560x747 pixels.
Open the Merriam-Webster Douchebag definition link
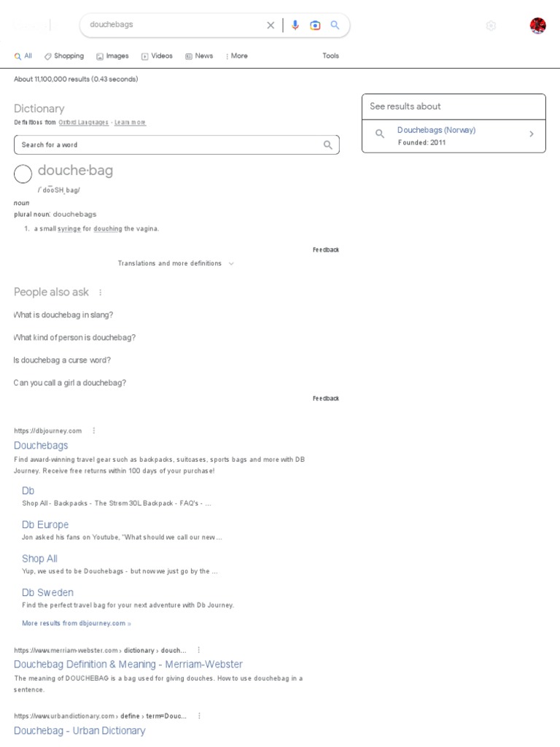click(x=128, y=665)
